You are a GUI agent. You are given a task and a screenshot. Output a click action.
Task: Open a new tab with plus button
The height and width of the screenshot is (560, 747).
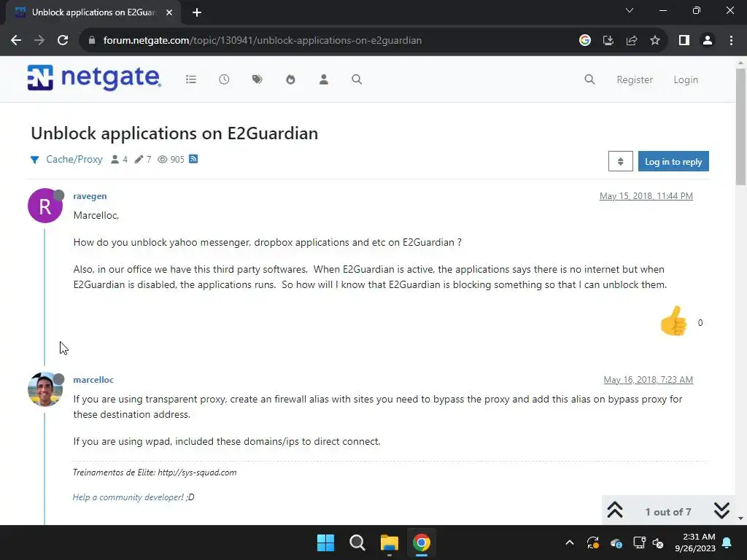(197, 12)
